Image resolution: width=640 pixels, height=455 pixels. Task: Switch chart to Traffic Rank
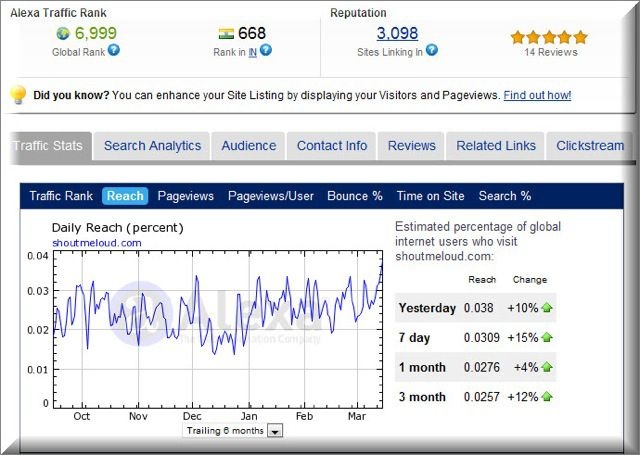(x=61, y=196)
